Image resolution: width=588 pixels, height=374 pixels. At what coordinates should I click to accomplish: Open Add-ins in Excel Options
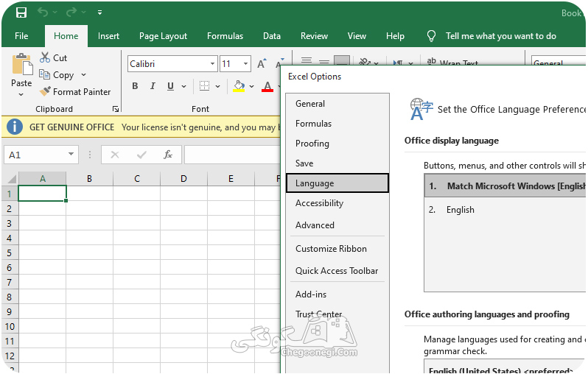[337, 294]
